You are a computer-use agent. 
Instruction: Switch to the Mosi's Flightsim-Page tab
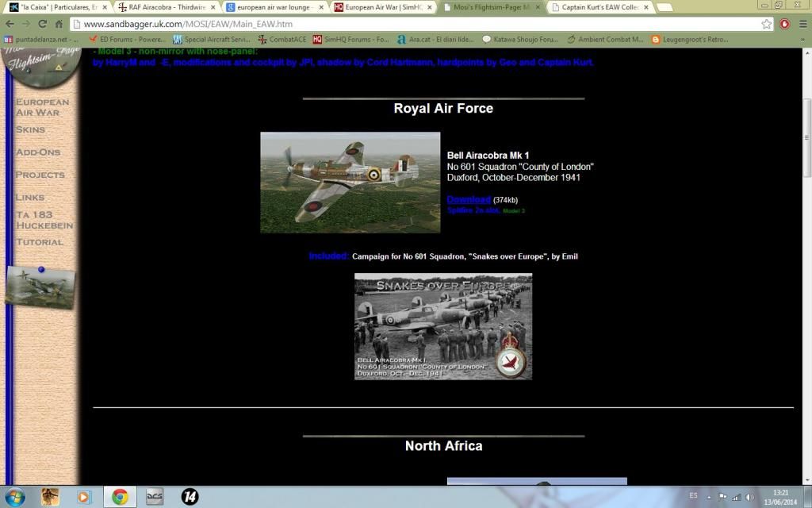tap(492, 7)
